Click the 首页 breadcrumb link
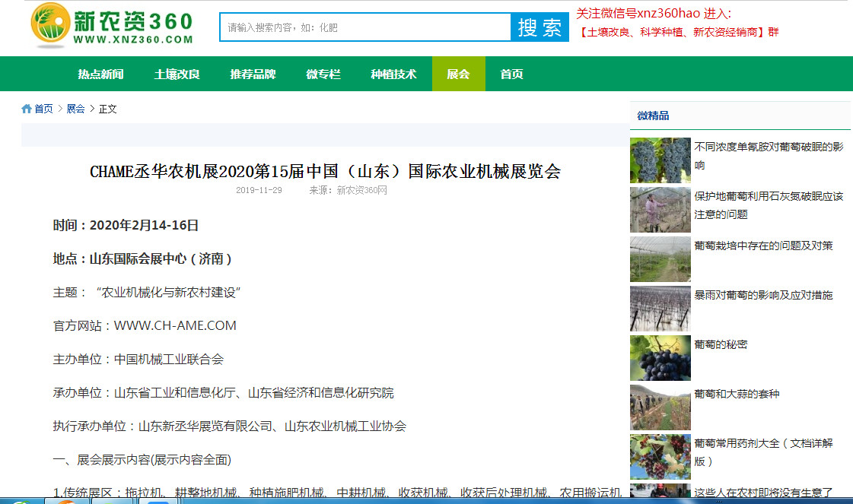Image resolution: width=853 pixels, height=504 pixels. [43, 109]
